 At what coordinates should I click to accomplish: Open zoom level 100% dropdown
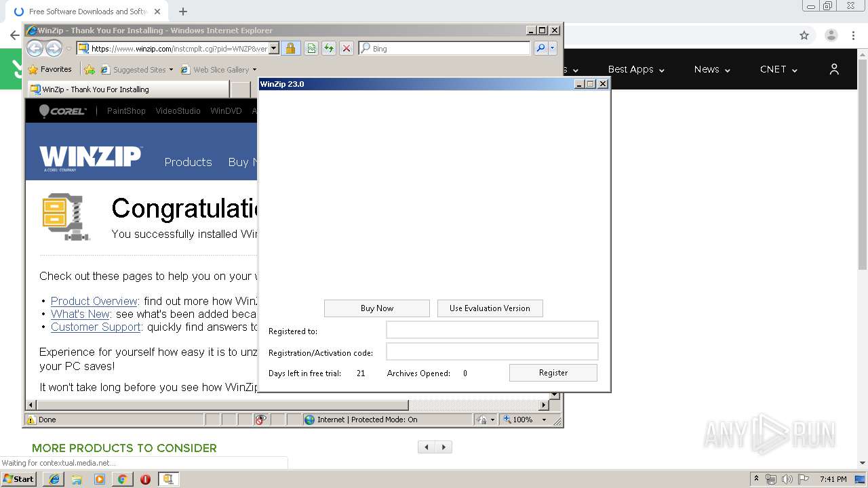pyautogui.click(x=544, y=420)
